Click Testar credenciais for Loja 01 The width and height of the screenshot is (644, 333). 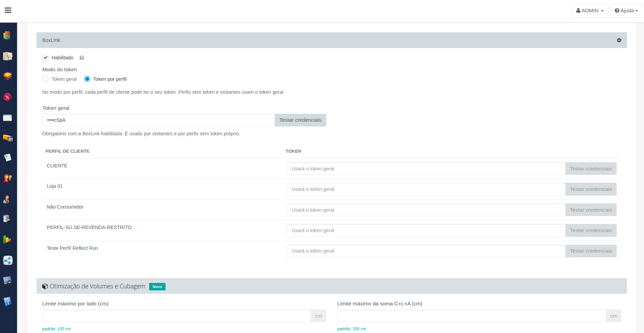[x=591, y=189]
